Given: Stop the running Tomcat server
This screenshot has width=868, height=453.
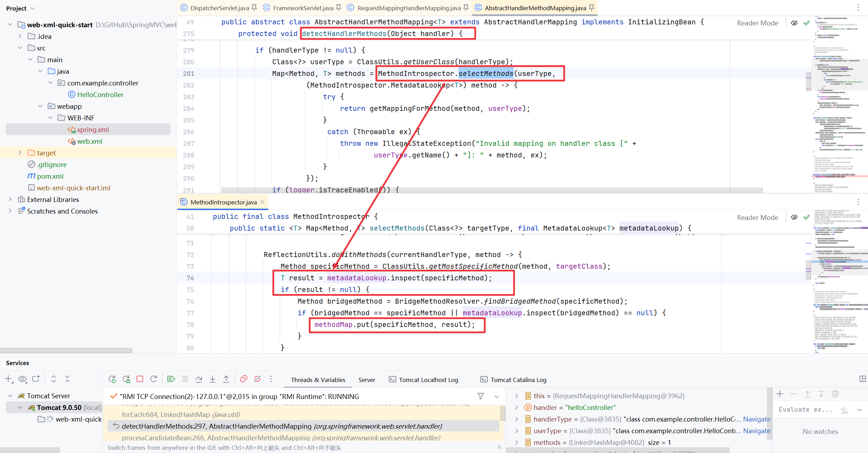Looking at the screenshot, I should 140,379.
